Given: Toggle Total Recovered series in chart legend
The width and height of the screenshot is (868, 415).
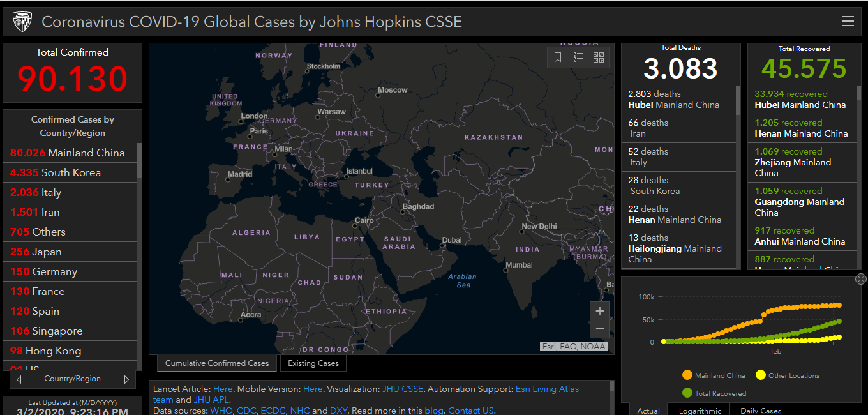Looking at the screenshot, I should coord(714,393).
